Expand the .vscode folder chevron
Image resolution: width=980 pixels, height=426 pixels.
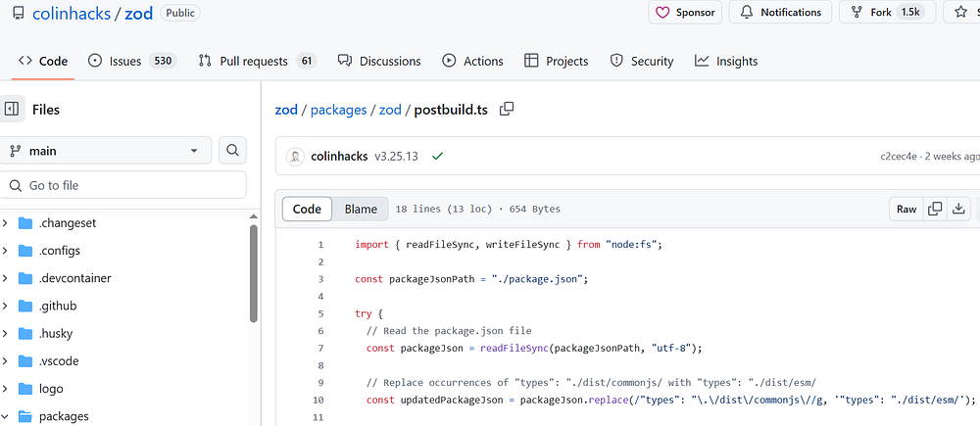coord(5,360)
